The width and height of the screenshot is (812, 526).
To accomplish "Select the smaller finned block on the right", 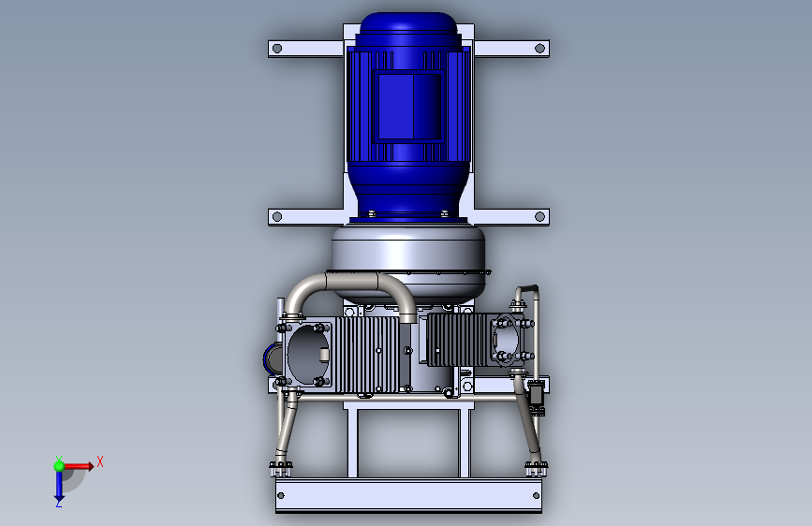I will click(x=459, y=340).
